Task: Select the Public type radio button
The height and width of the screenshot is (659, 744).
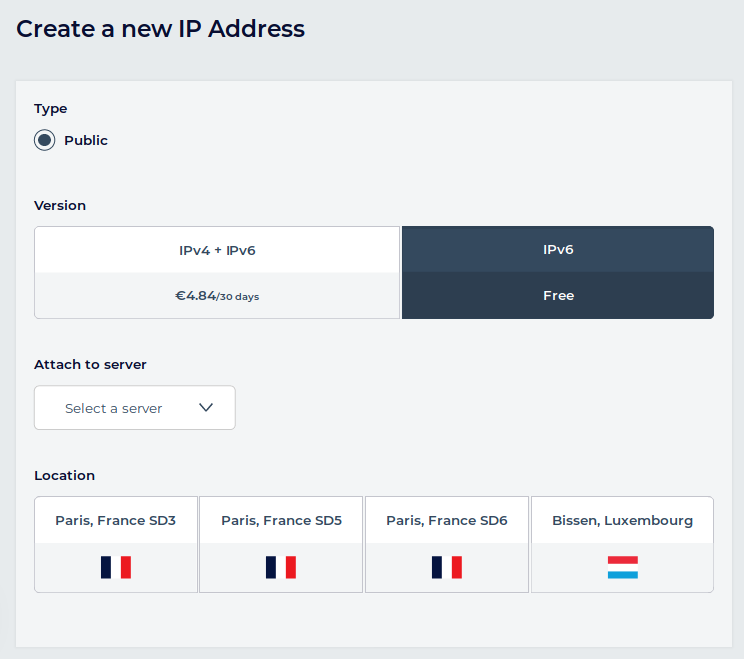Action: [x=44, y=140]
